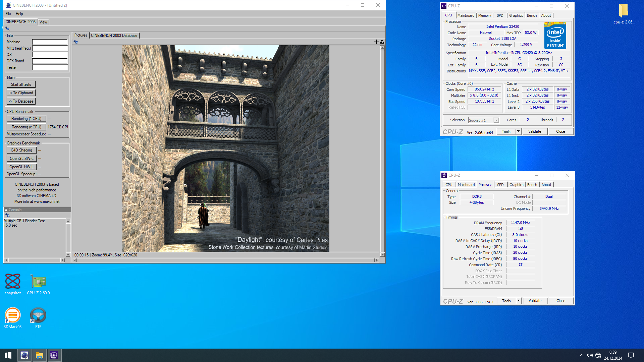Open top CPU-Z window title icon
644x362 pixels.
pos(444,6)
